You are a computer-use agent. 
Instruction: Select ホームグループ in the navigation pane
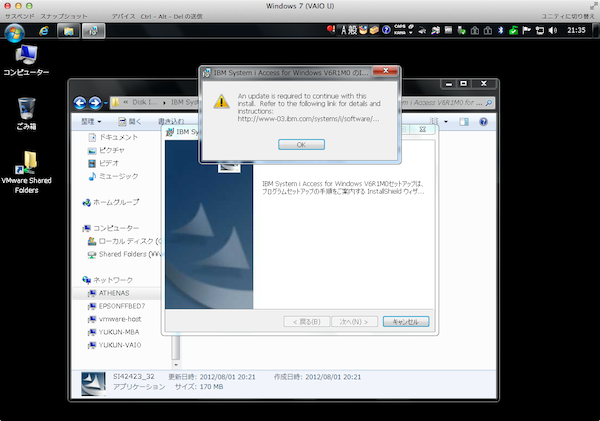[111, 202]
